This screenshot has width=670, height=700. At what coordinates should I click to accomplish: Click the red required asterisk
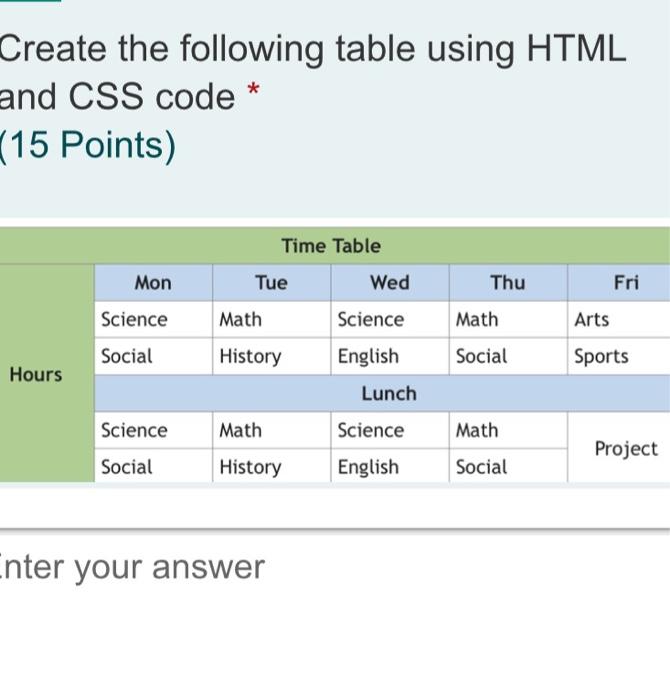(253, 89)
